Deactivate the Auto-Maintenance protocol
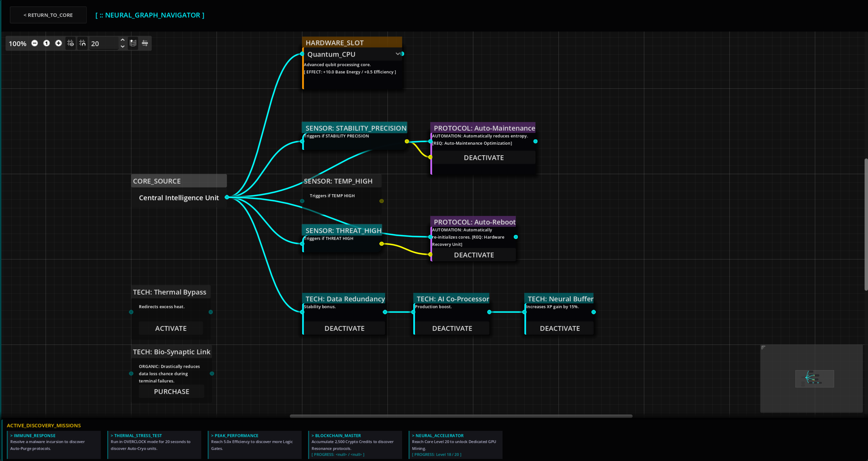This screenshot has height=461, width=868. [484, 158]
